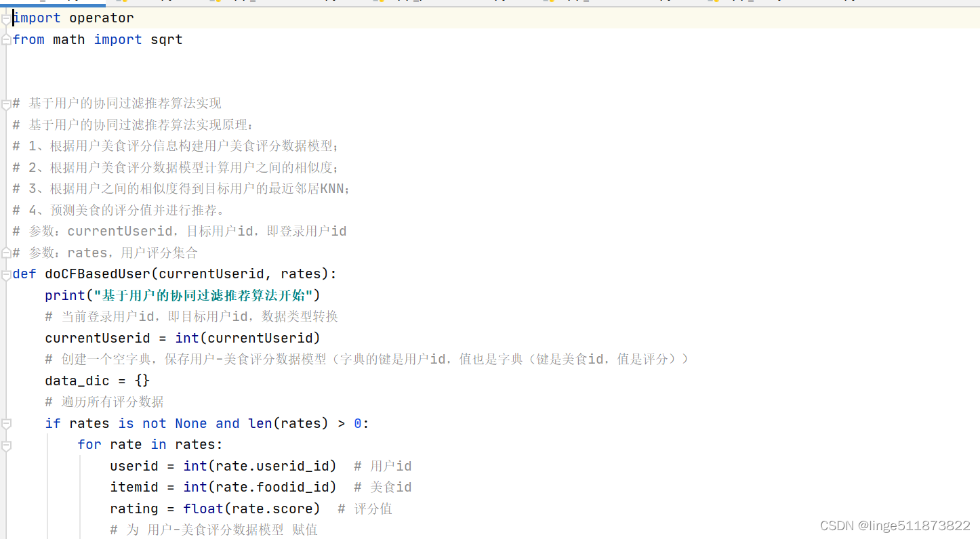Click comment line '# 3、根据用户之间的相似度…KNN；'

(x=182, y=189)
